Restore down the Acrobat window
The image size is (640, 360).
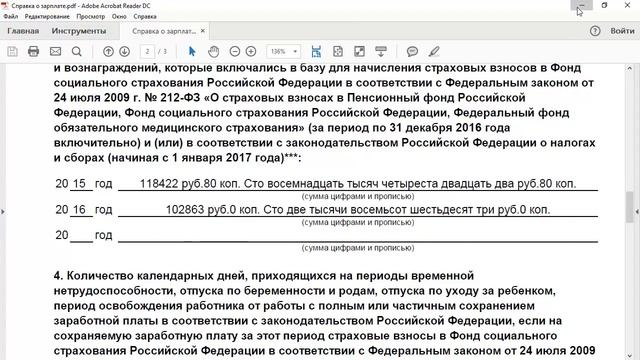pos(604,5)
